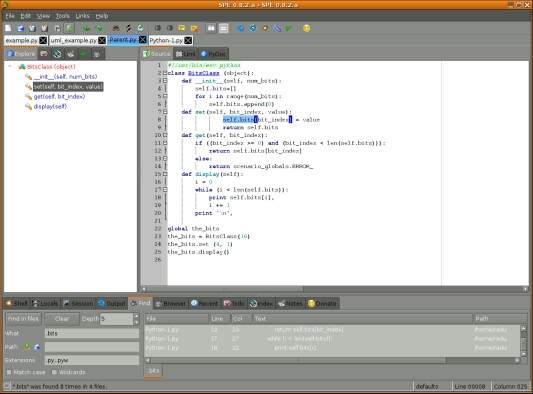Increase the Depth spinner value
533x394 pixels.
(136, 316)
